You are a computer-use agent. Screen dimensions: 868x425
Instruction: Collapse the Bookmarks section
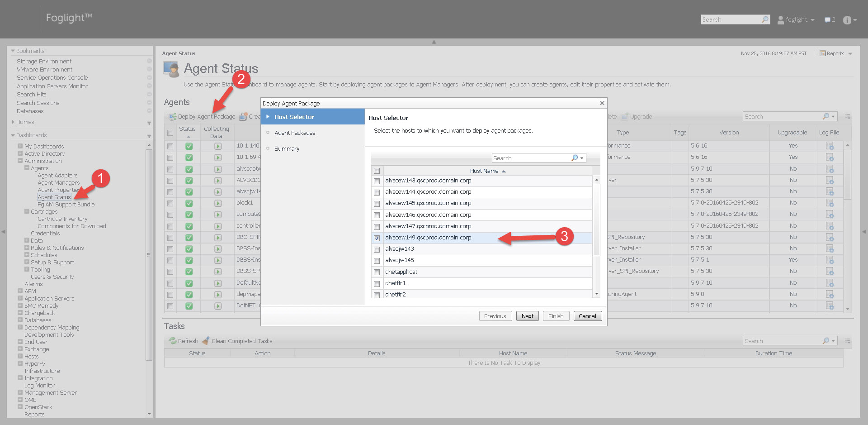click(x=13, y=51)
